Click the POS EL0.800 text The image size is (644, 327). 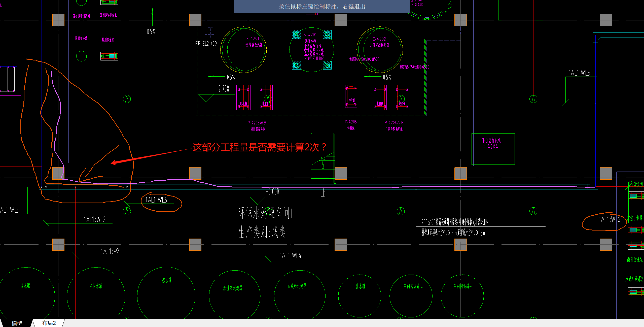(x=314, y=58)
